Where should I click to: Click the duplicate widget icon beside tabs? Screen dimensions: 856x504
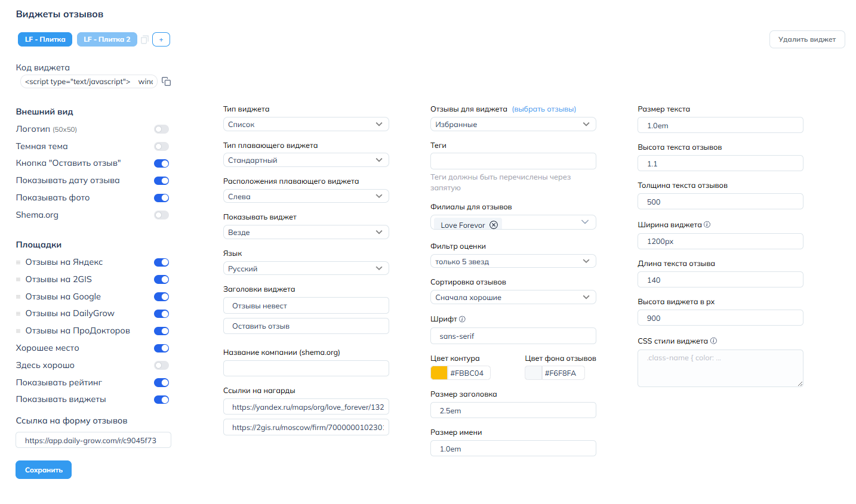click(x=144, y=39)
